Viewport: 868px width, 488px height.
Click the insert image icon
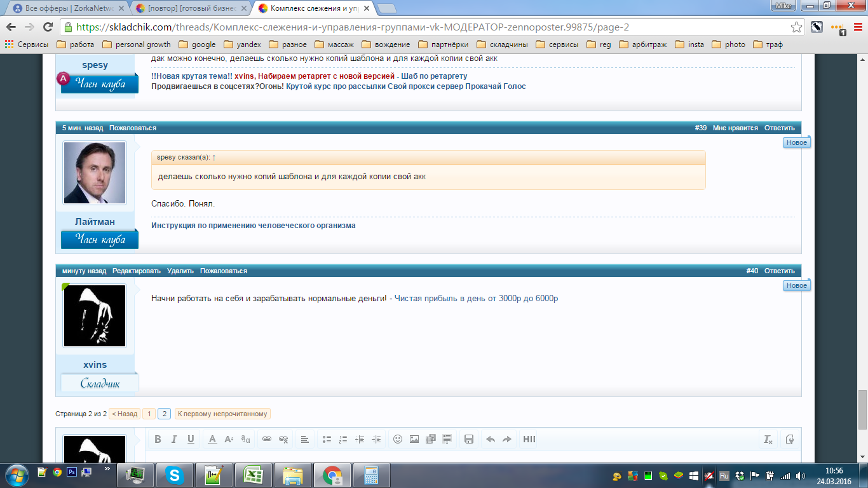pos(414,439)
